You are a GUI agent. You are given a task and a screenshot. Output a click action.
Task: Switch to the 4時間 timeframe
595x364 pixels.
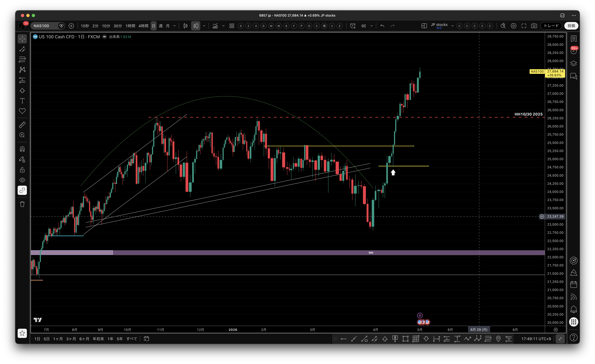click(x=143, y=26)
